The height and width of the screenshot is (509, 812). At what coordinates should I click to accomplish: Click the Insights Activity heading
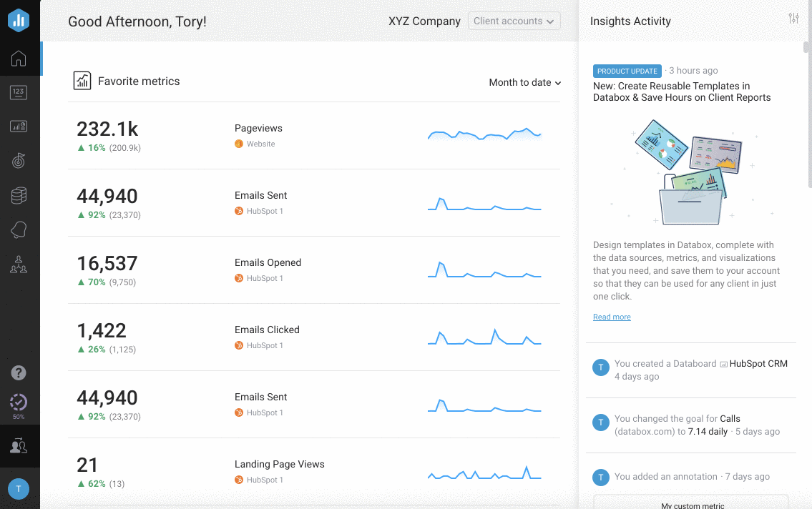[630, 21]
